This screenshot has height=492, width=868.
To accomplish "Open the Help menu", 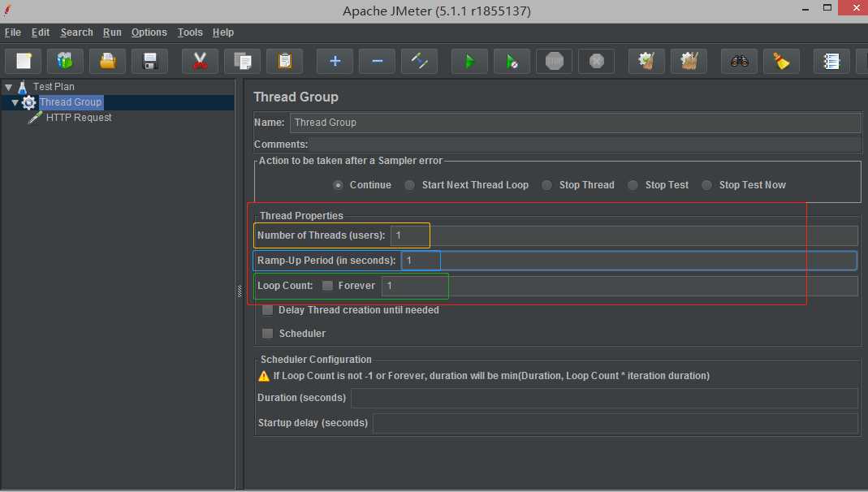I will [x=223, y=32].
